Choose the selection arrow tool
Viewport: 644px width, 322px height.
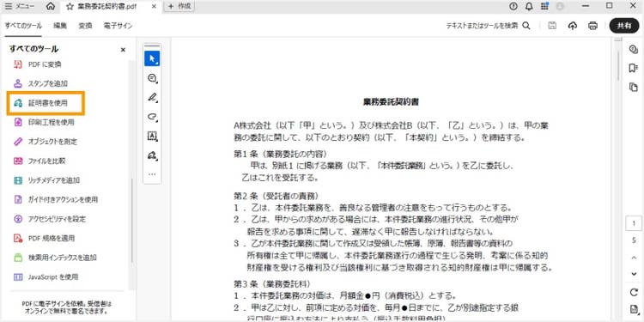152,58
